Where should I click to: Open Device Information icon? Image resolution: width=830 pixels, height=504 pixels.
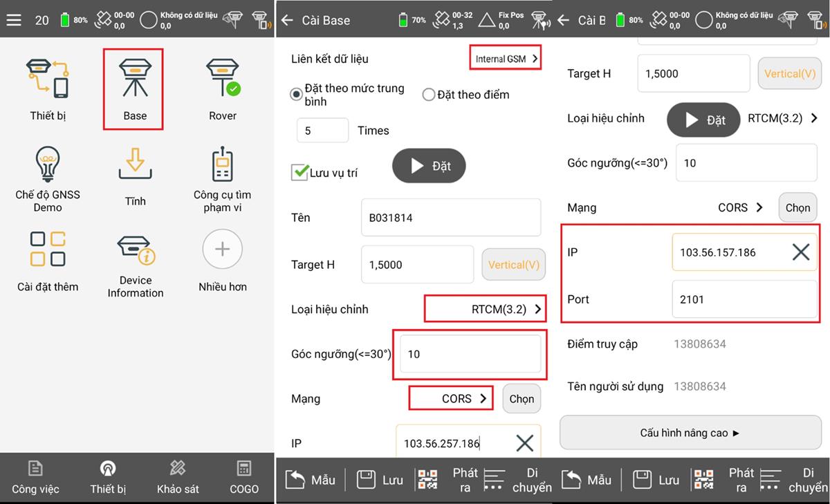[135, 252]
